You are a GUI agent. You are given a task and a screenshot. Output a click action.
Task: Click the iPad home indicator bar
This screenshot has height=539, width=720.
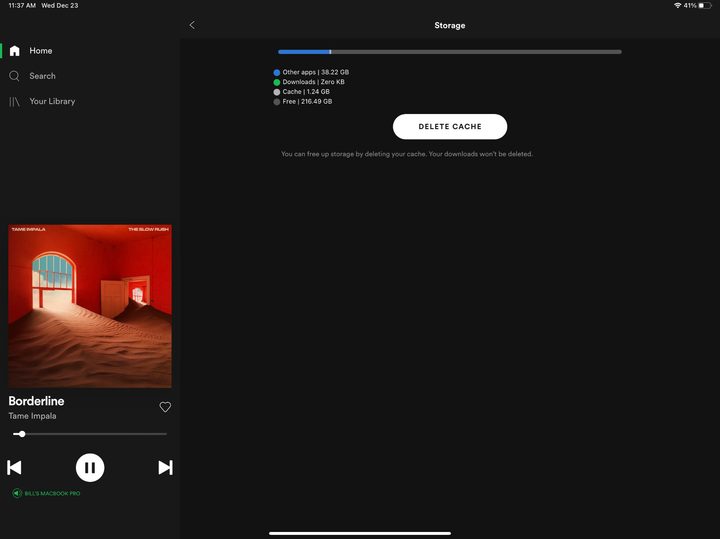tap(360, 533)
